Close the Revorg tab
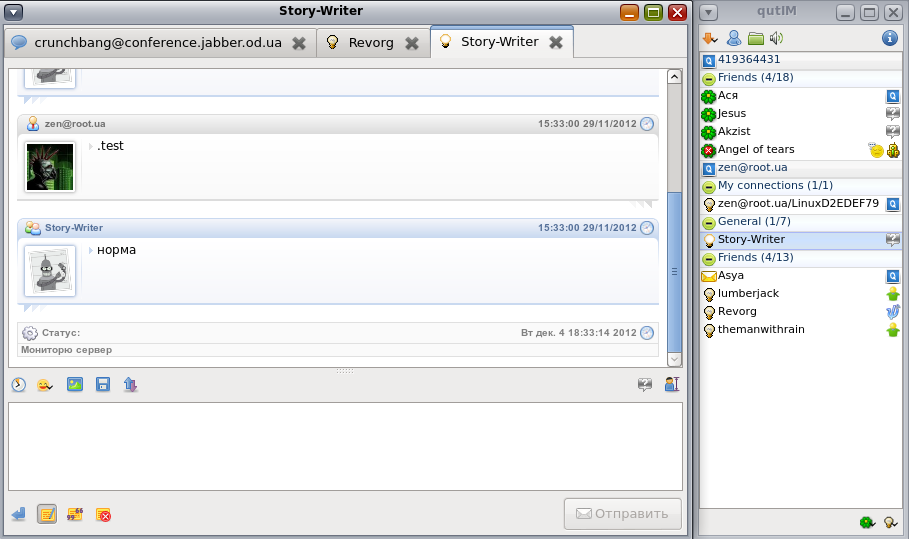This screenshot has width=909, height=539. tap(412, 43)
